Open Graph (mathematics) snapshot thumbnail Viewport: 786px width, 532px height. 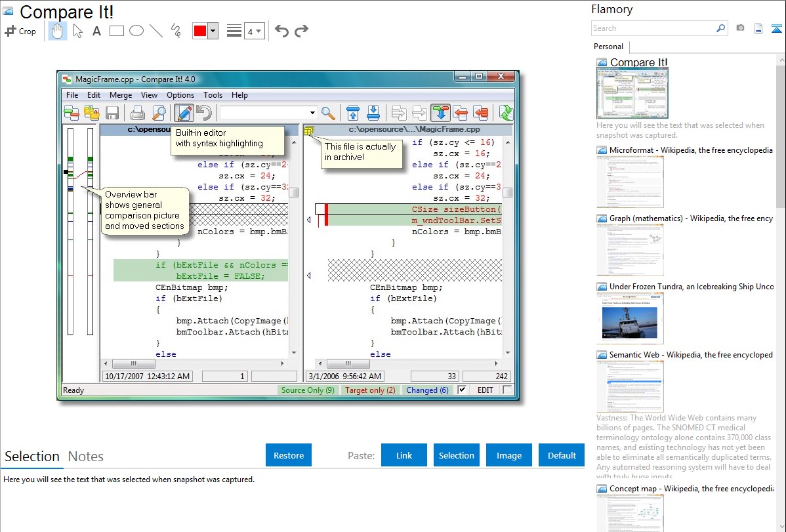[x=630, y=250]
